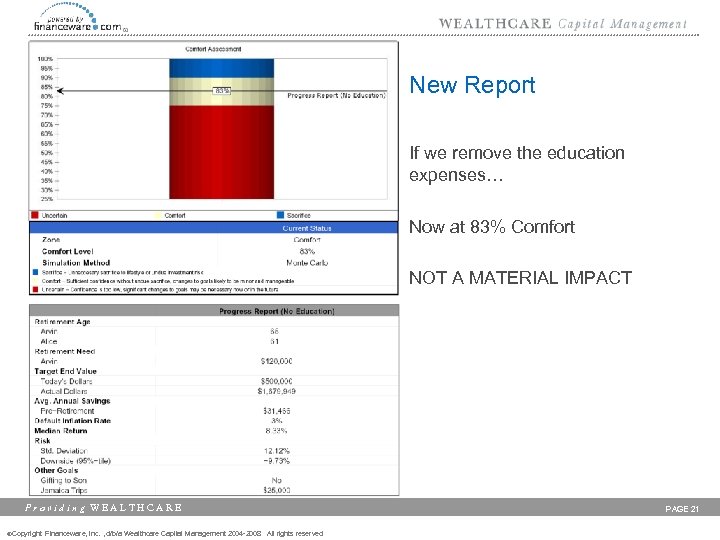The width and height of the screenshot is (720, 540).
Task: Click the Providing WEALTHCARE footer text
Action: click(x=103, y=508)
